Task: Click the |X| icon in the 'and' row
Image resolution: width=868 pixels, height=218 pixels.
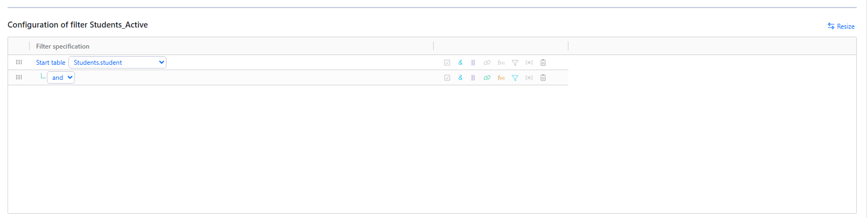Action: coord(529,78)
